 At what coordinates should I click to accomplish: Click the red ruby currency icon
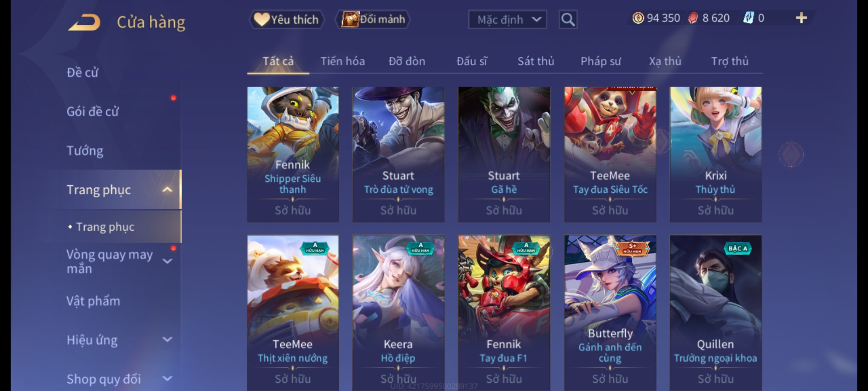tap(693, 18)
